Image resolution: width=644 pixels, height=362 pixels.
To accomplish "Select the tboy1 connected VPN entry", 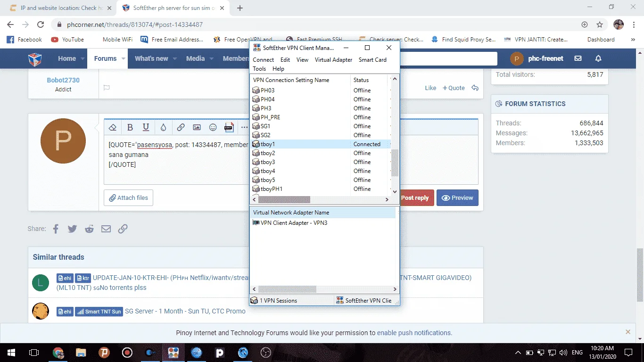I will (x=321, y=144).
